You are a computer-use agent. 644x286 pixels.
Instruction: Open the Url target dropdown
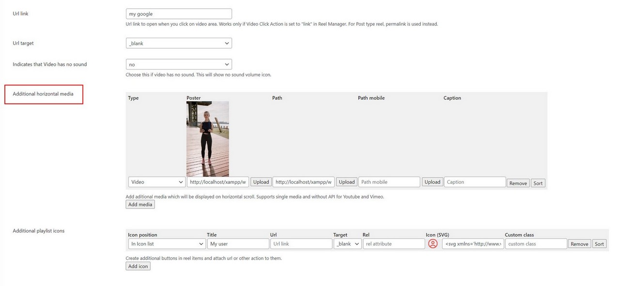[x=179, y=43]
